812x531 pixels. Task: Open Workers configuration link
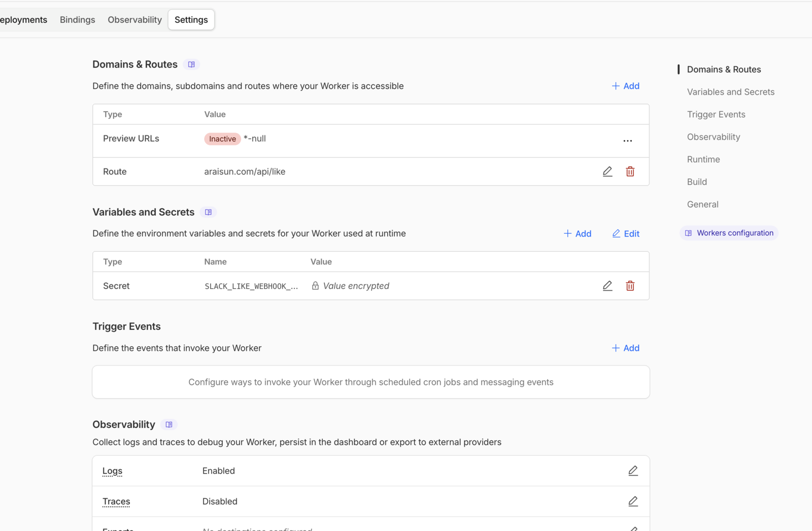pyautogui.click(x=729, y=233)
